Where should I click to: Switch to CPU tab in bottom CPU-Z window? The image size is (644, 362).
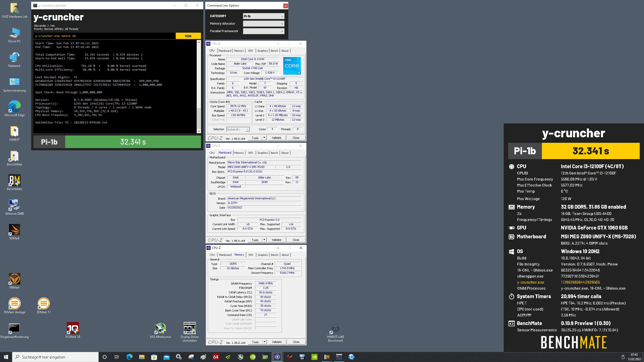tap(212, 255)
